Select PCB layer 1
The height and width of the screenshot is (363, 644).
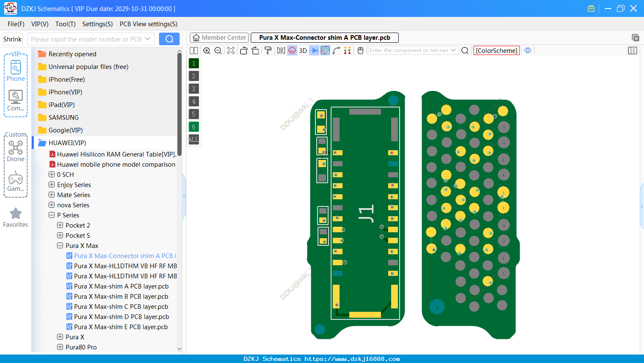[x=194, y=63]
